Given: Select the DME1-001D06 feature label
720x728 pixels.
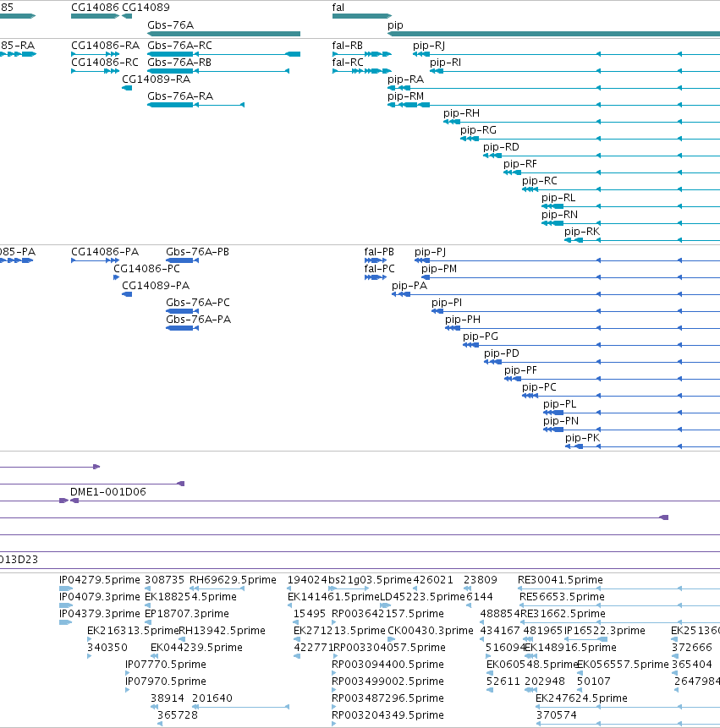Looking at the screenshot, I should coord(108,492).
